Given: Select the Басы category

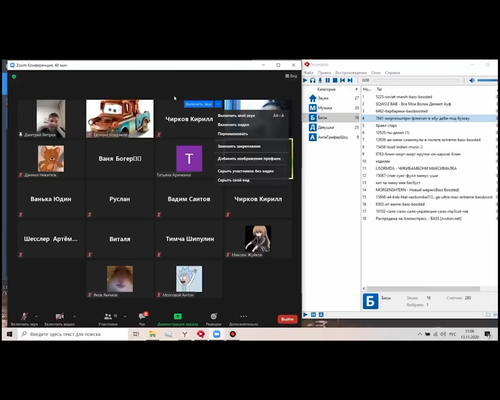Looking at the screenshot, I should click(333, 118).
